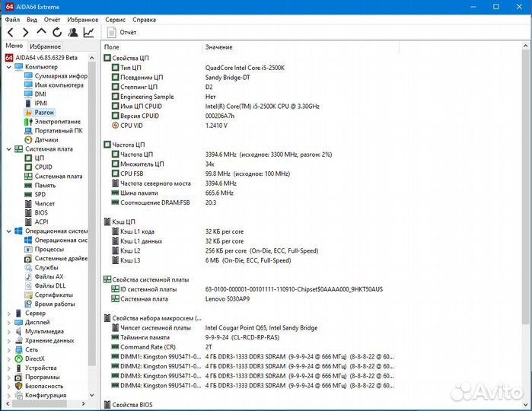
Task: Open Датчики sensor gauge item
Action: tap(41, 140)
